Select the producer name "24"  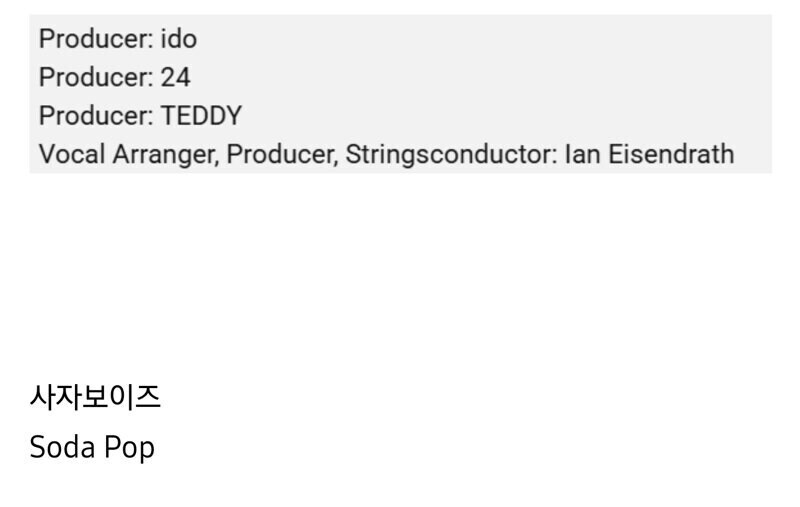click(176, 78)
